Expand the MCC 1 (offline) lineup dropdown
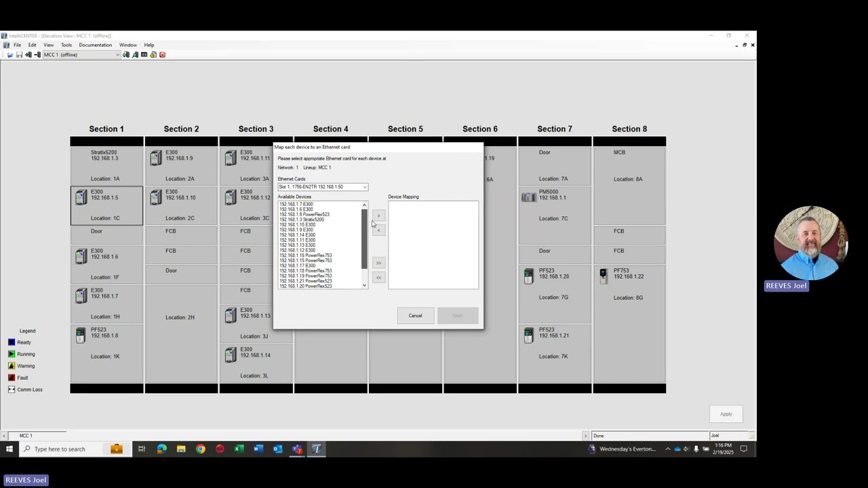The height and width of the screenshot is (488, 868). tap(117, 55)
